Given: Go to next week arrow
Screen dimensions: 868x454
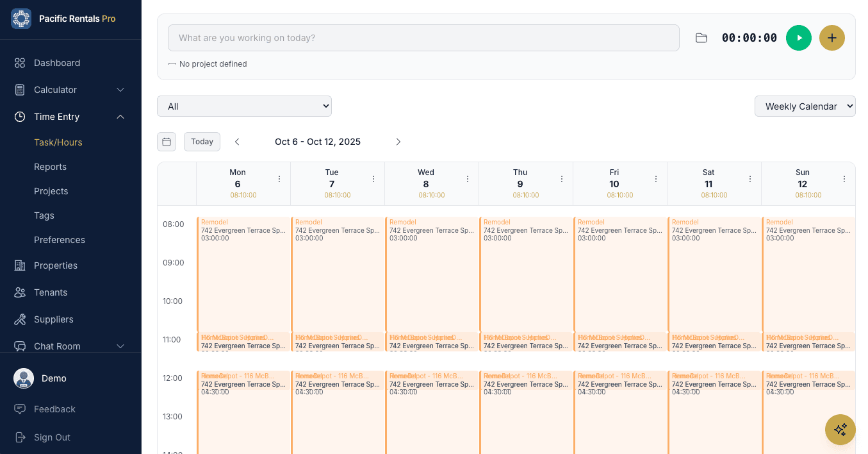Looking at the screenshot, I should coord(398,142).
